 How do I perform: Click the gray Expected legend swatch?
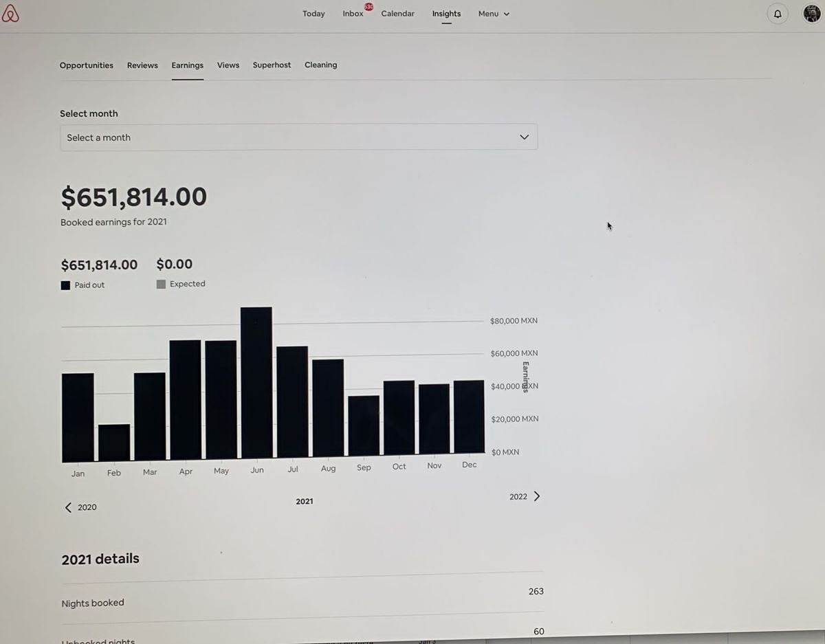(x=161, y=284)
